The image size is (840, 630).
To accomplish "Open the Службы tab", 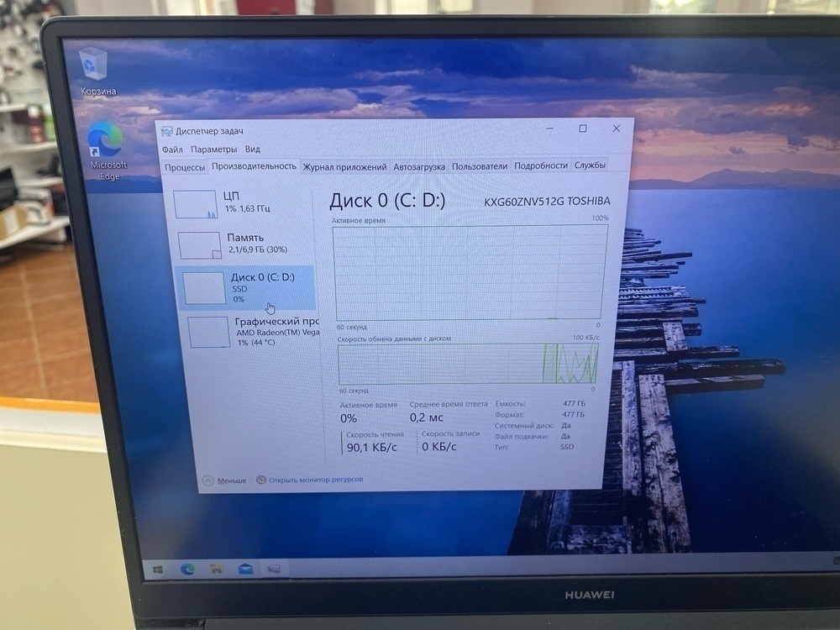I will coord(590,165).
